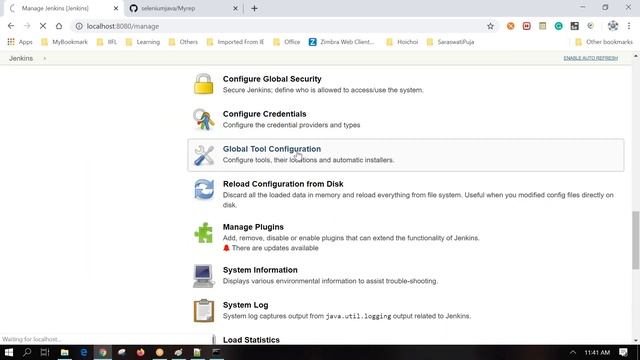Open the Others bookmarks folder
The image size is (640, 360).
coord(183,42)
